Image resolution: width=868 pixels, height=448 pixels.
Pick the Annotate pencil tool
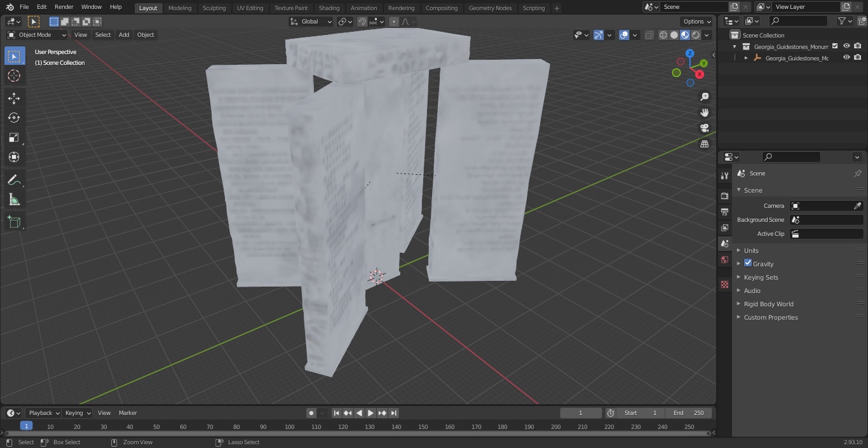click(14, 180)
